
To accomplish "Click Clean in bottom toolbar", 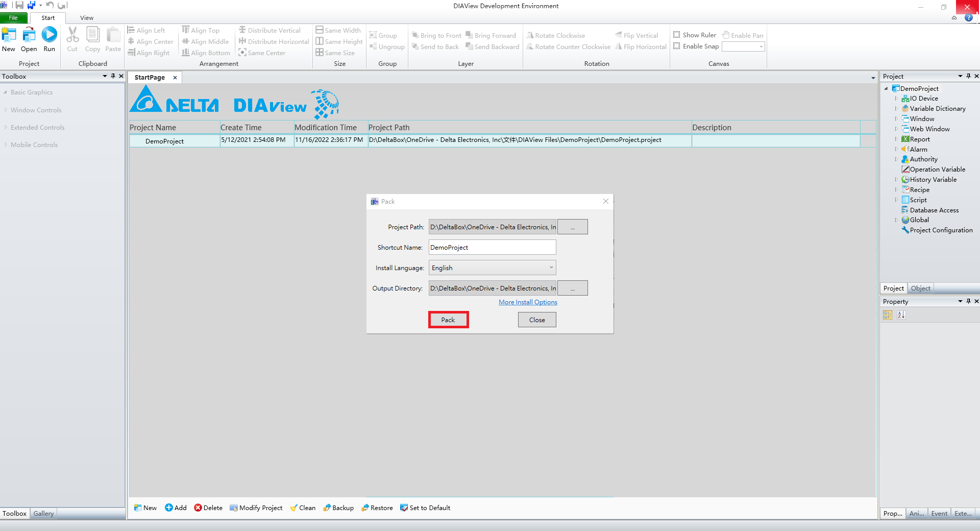I will coord(303,508).
